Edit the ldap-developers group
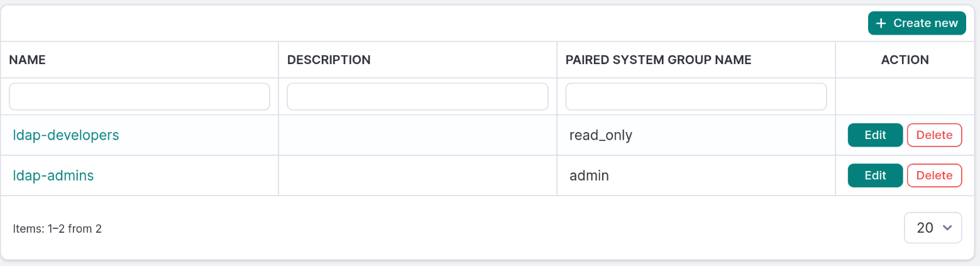Image resolution: width=980 pixels, height=266 pixels. coord(875,135)
